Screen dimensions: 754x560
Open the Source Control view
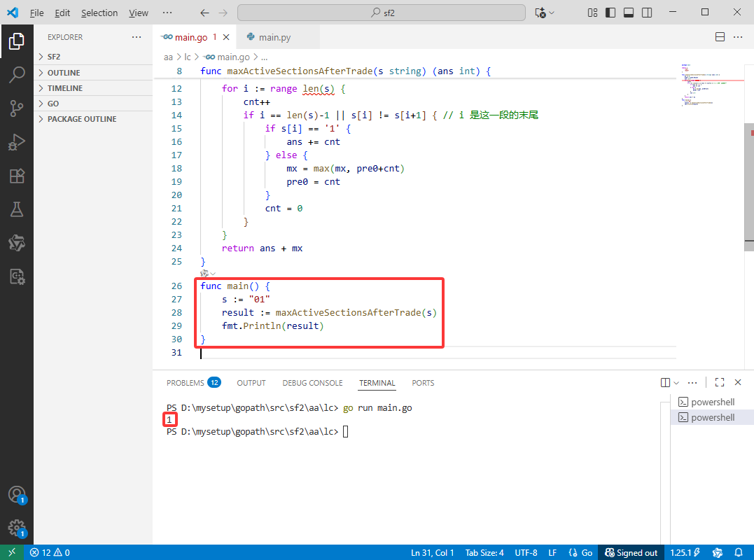17,108
